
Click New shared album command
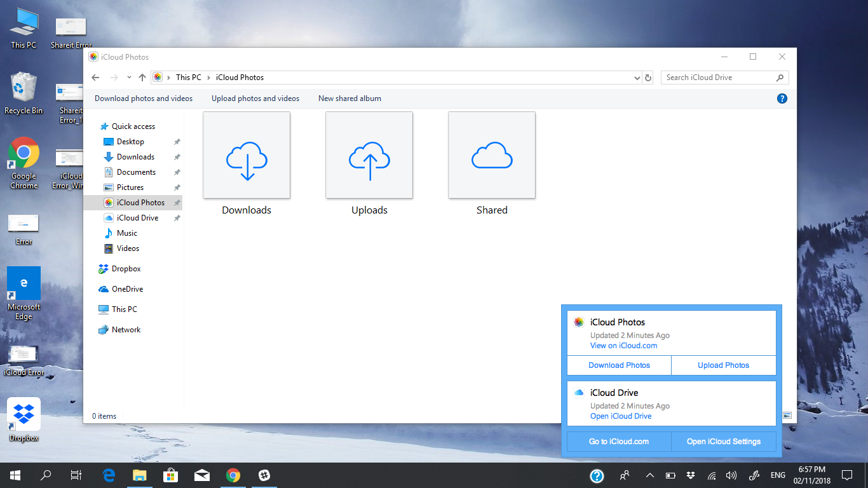(x=349, y=98)
